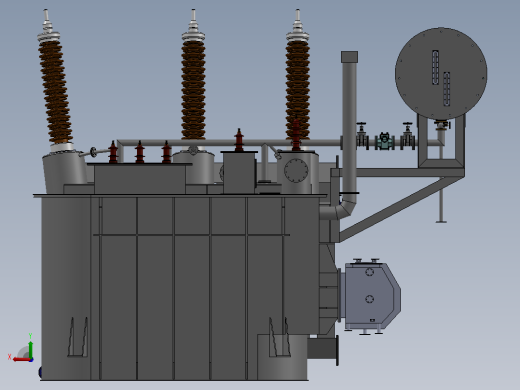
Task: Select the small valve under conservator tank
Action: [442, 125]
